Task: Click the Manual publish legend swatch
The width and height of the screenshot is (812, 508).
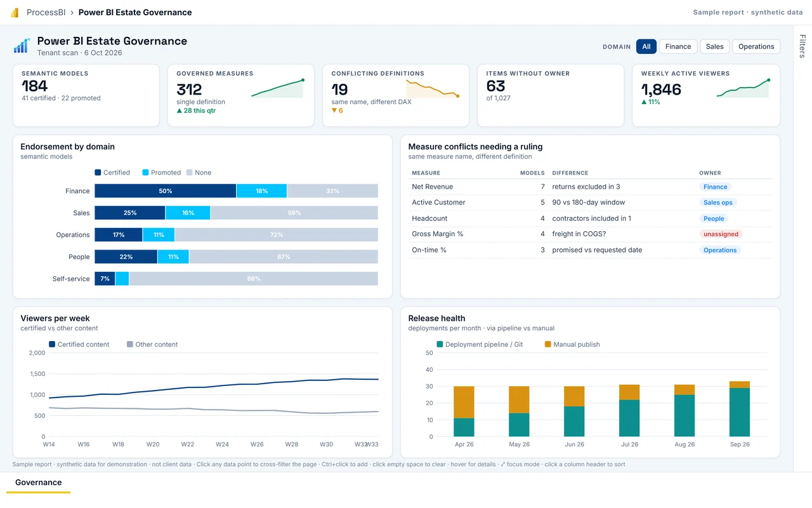Action: tap(548, 344)
